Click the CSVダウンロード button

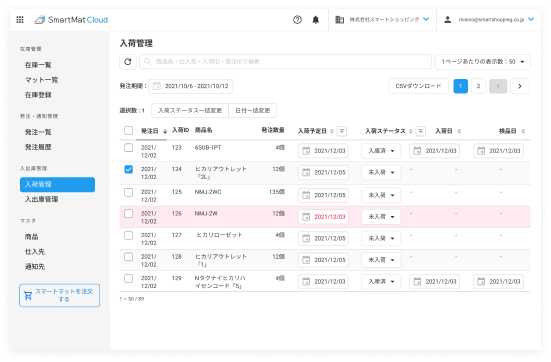[x=418, y=86]
